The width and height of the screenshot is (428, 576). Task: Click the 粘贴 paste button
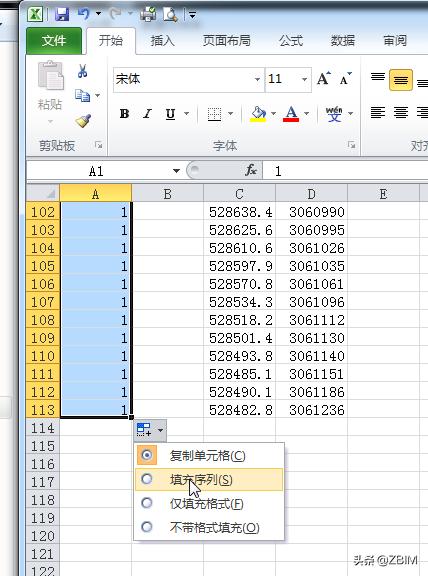[x=50, y=87]
